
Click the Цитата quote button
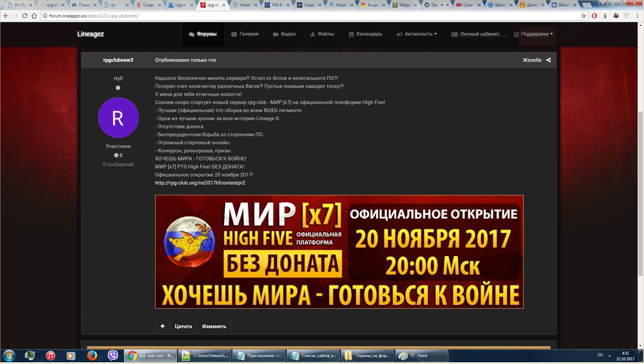[x=183, y=326]
